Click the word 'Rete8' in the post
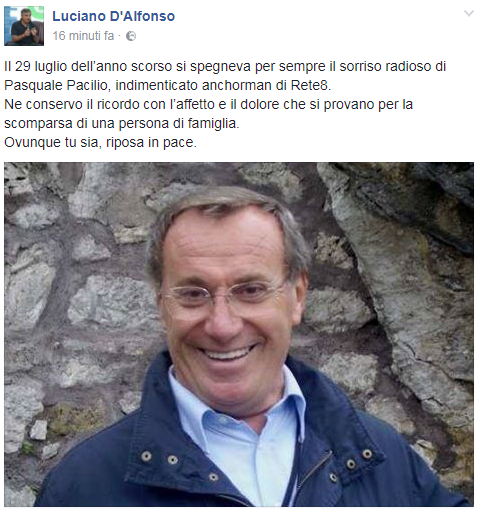Screen dimensions: 483x517 (x=311, y=86)
